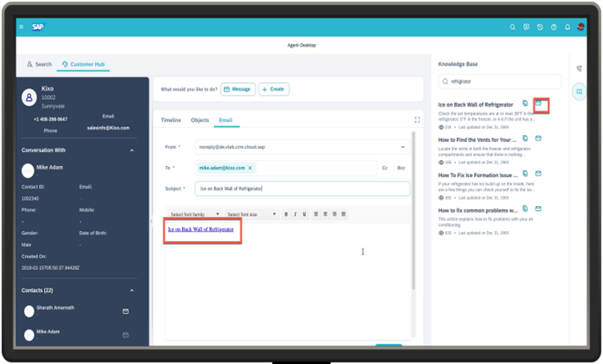This screenshot has height=364, width=603.
Task: Copy 'How to Find the Vents' article
Action: (x=525, y=139)
